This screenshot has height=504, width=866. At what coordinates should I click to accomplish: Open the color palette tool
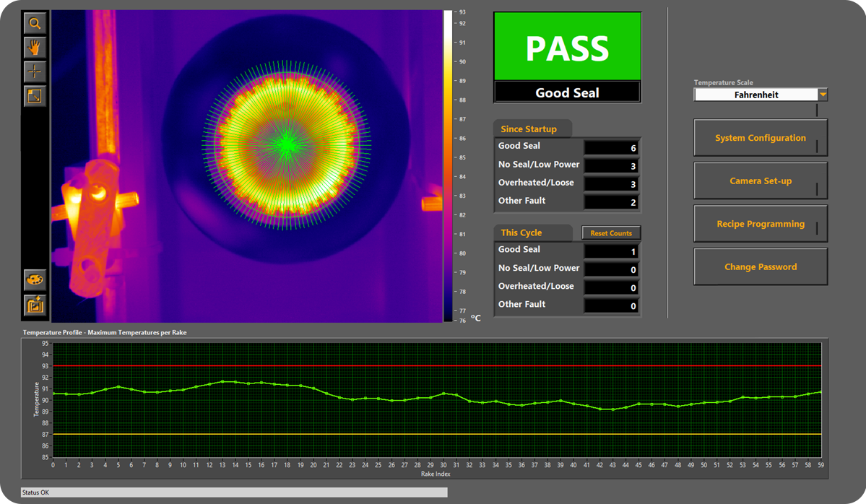35,280
